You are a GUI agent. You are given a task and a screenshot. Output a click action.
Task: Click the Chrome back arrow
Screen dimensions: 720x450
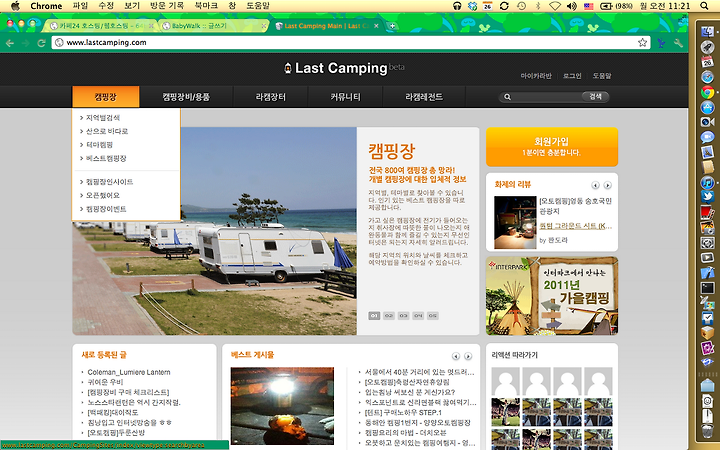click(x=10, y=43)
